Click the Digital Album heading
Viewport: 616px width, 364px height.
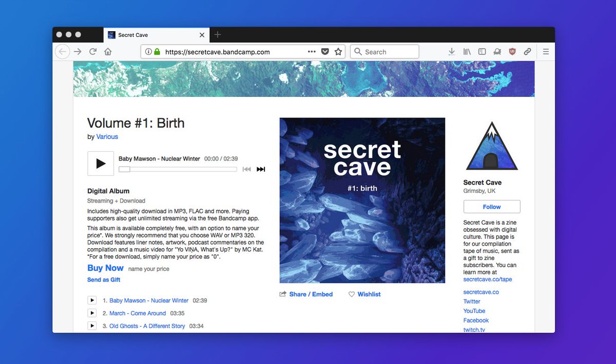tap(108, 191)
